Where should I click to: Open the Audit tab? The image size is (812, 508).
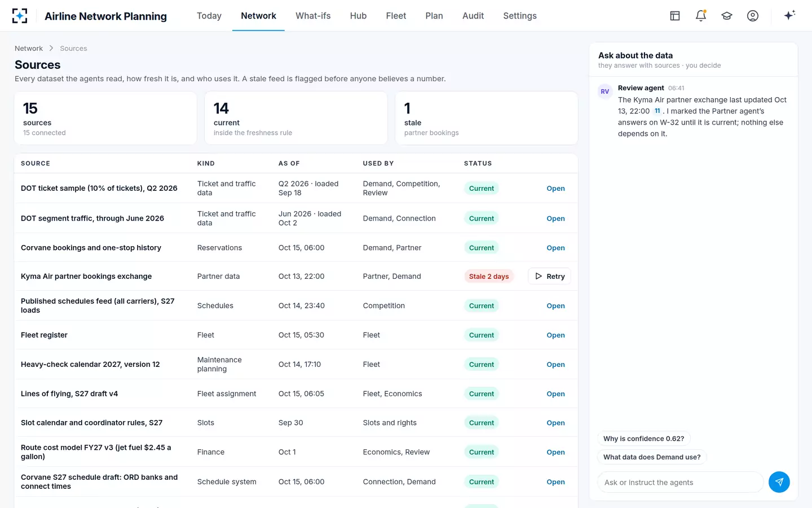pyautogui.click(x=473, y=16)
